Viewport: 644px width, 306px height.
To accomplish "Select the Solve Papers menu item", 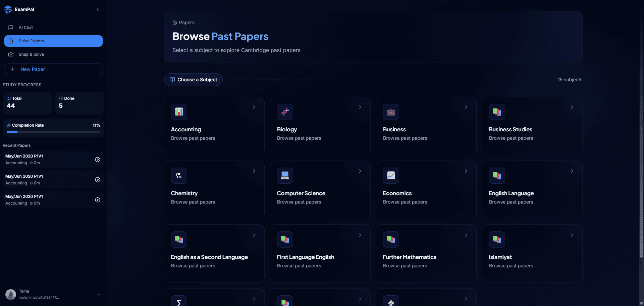I will point(31,41).
